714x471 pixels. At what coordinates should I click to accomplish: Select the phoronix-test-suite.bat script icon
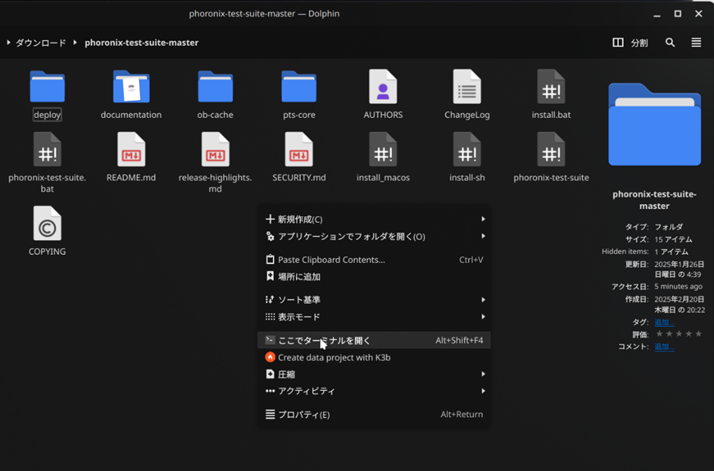(x=47, y=149)
